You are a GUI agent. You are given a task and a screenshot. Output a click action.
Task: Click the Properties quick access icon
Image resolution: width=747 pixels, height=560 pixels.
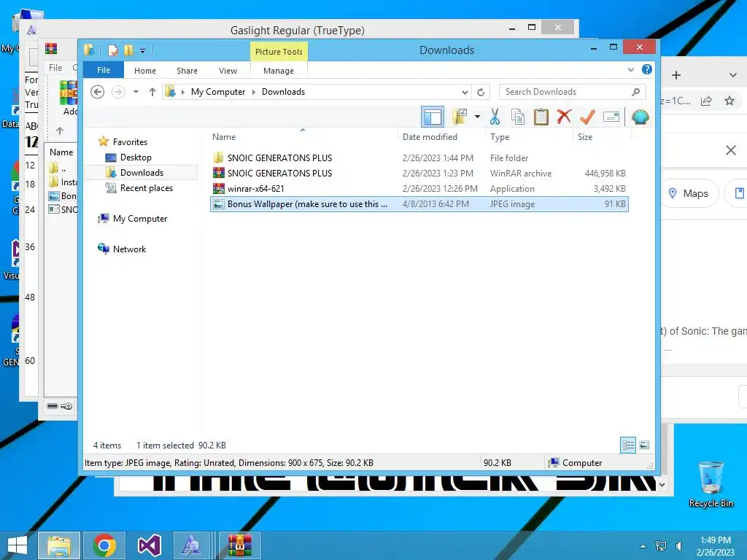click(113, 50)
